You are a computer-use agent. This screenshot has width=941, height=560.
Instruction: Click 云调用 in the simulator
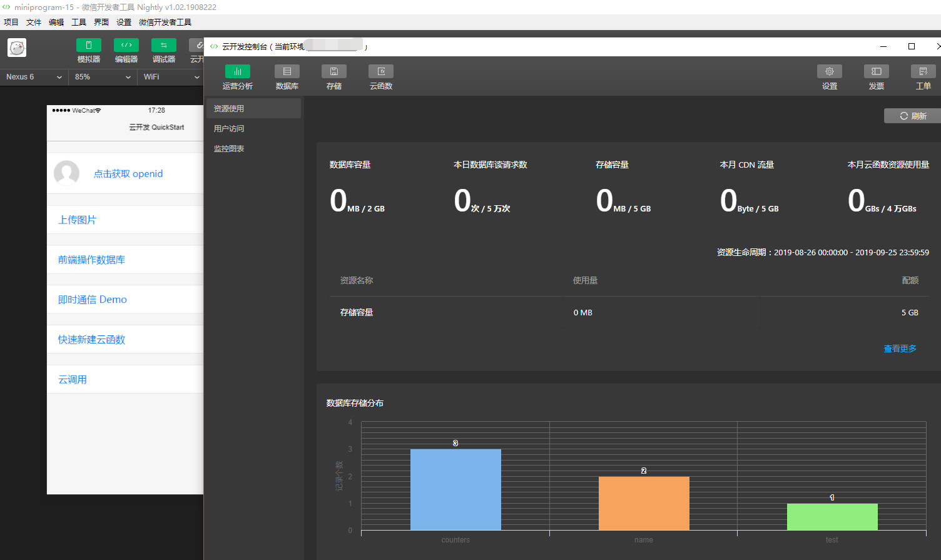point(73,380)
